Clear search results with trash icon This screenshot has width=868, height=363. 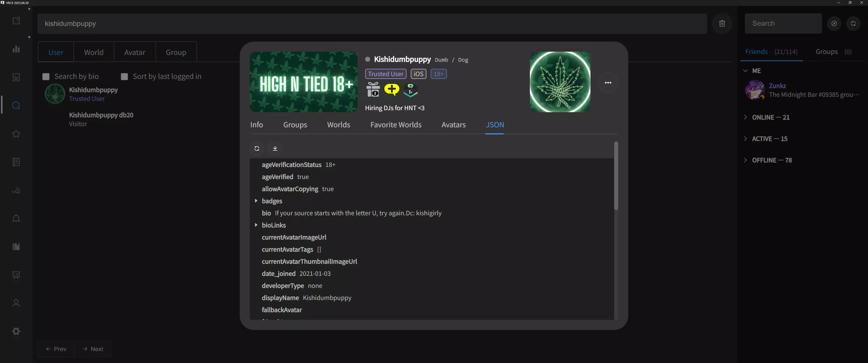coord(722,24)
